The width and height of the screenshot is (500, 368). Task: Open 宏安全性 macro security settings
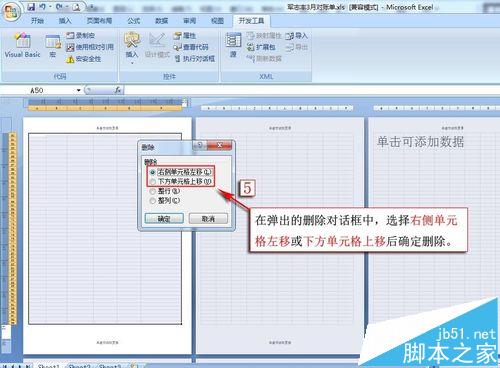point(84,59)
